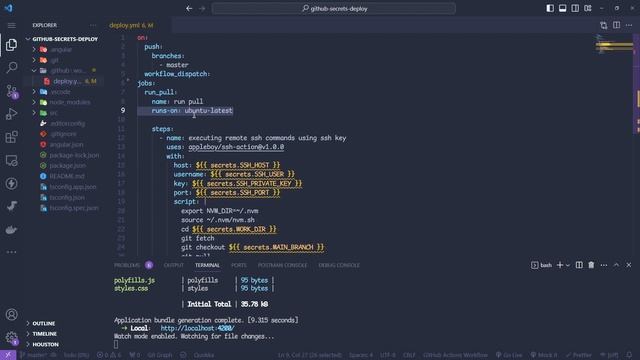
Task: Open the Customize Layout icon
Action: (x=588, y=8)
